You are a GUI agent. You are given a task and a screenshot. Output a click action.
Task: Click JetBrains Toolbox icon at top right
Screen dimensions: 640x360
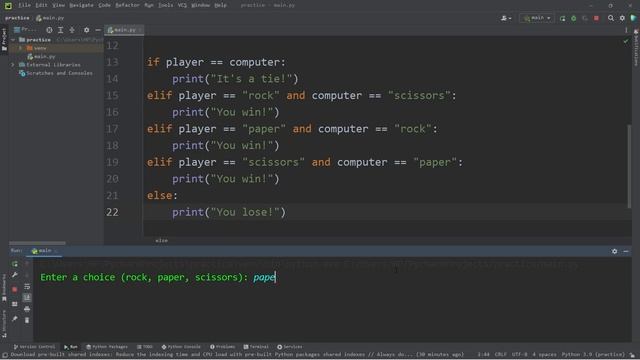coord(633,18)
